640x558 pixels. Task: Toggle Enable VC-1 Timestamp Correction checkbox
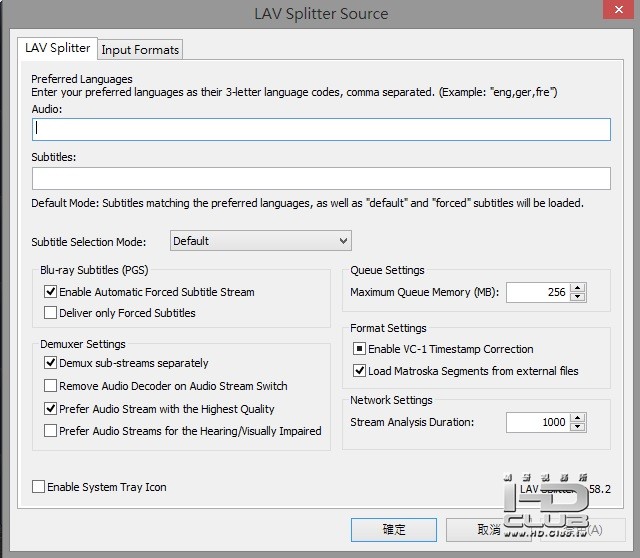click(360, 349)
